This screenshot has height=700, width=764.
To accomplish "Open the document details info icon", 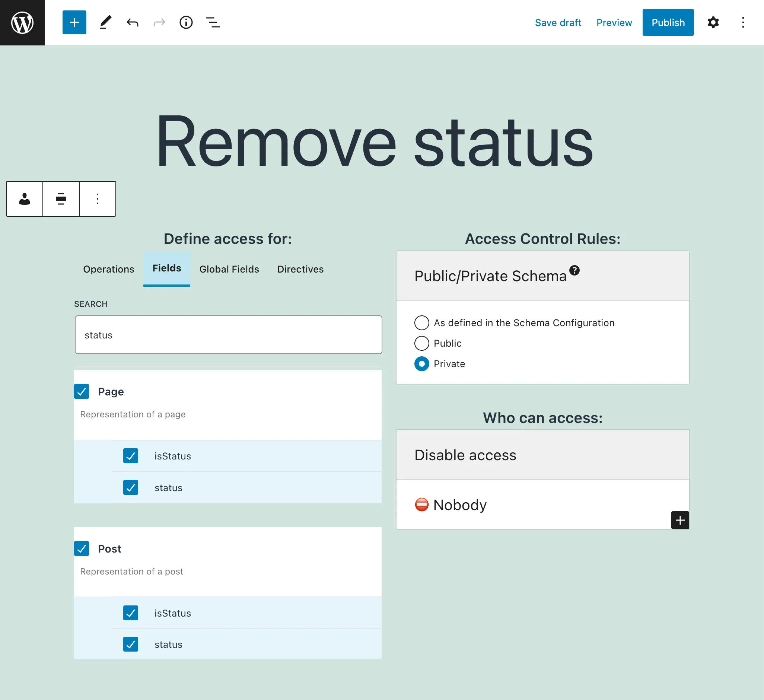I will pos(186,22).
